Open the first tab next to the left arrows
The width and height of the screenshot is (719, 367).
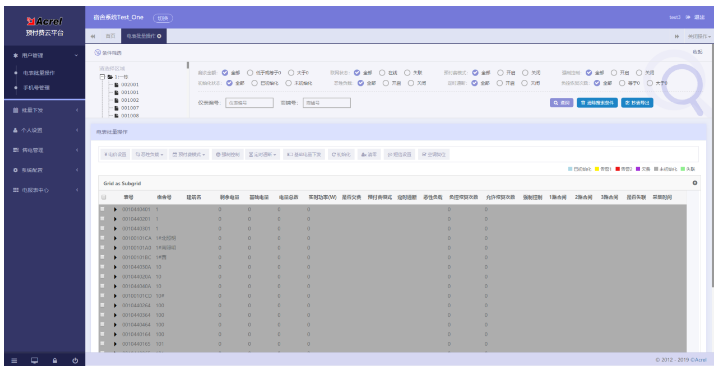(x=111, y=36)
